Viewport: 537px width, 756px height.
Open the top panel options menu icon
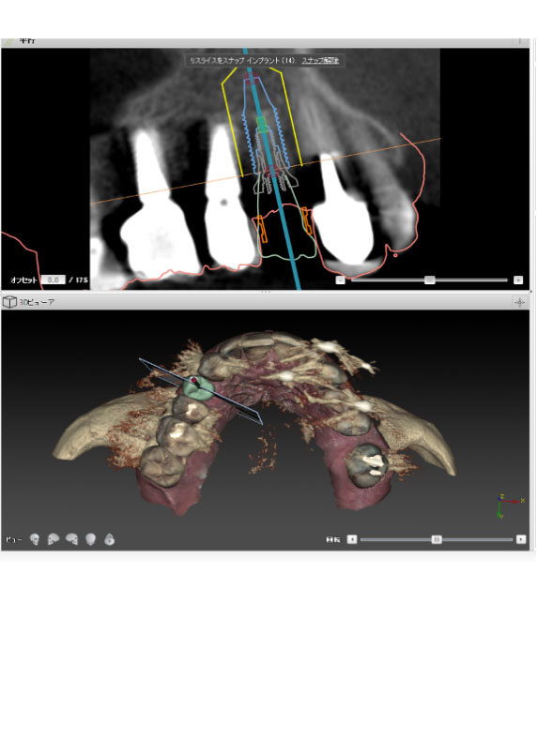(519, 41)
